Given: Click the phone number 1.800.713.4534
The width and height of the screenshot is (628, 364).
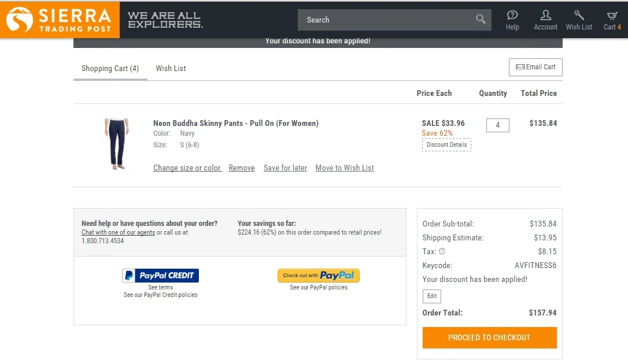Looking at the screenshot, I should 102,241.
